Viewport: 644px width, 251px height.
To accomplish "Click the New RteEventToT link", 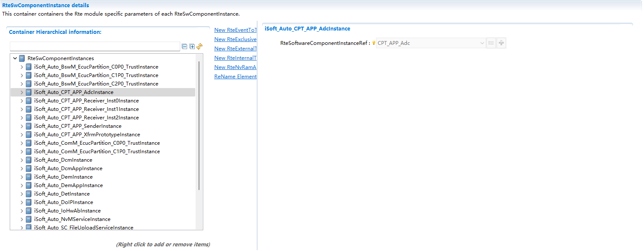I will [235, 30].
